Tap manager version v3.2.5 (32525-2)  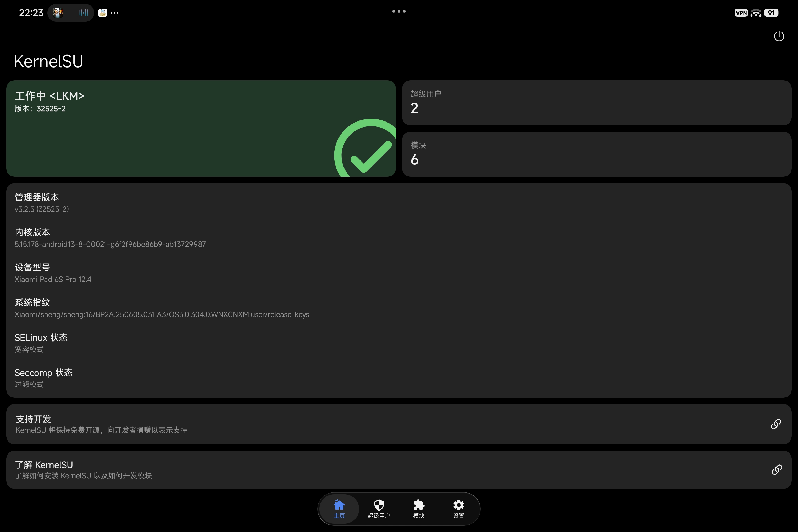[42, 209]
